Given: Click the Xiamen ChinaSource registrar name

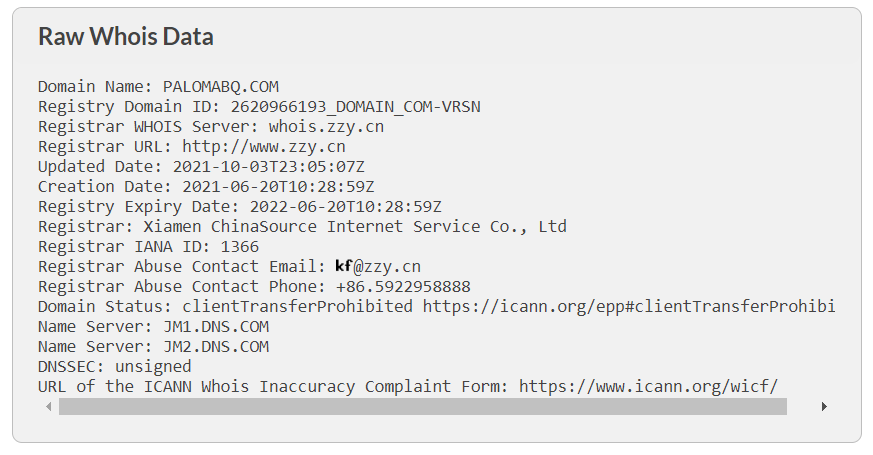Looking at the screenshot, I should point(355,227).
